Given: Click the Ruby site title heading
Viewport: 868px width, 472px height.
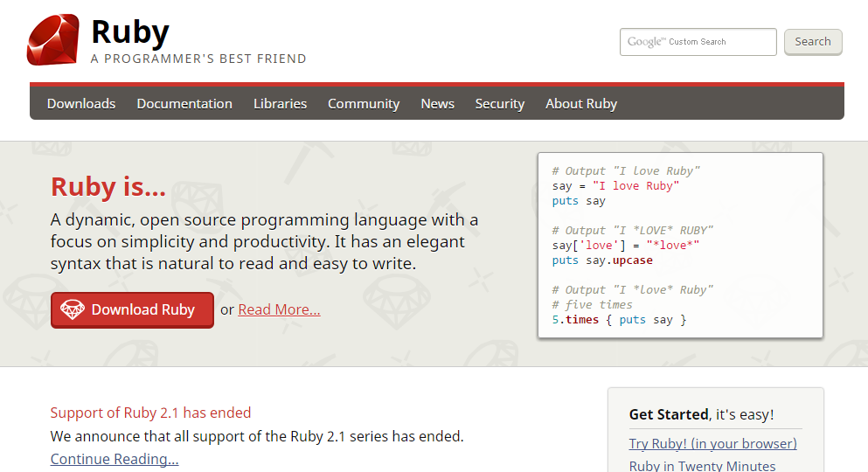Looking at the screenshot, I should click(x=130, y=31).
